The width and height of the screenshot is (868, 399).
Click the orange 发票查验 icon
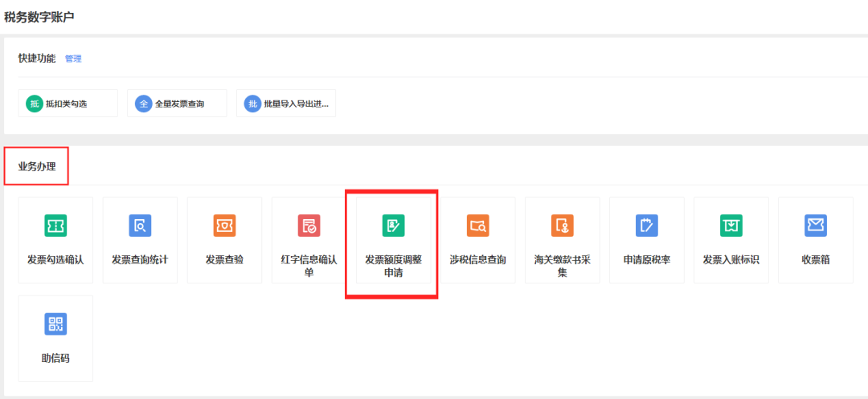tap(225, 226)
